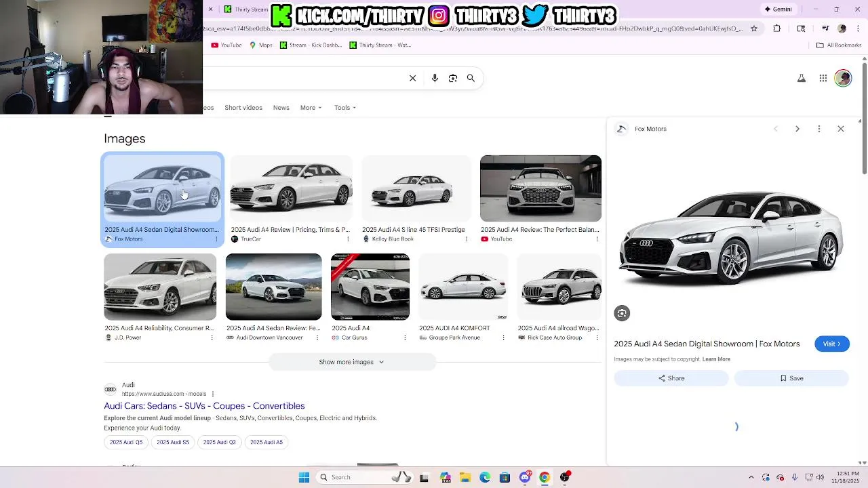Open the Google apps grid

coord(823,78)
